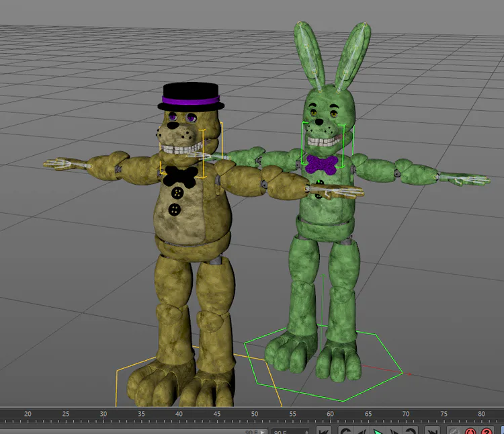This screenshot has height=434, width=504.
Task: Set the timeline to frame 70
Action: coord(406,414)
